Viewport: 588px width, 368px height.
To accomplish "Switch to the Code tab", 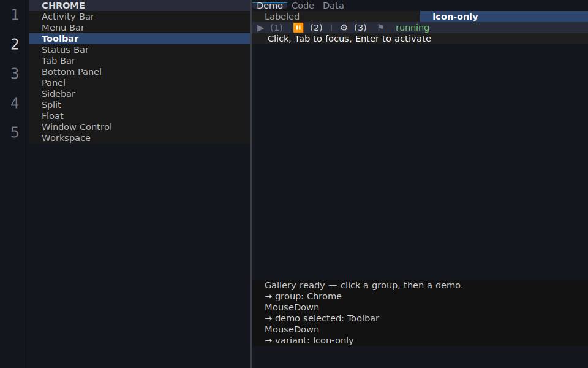I will 303,6.
